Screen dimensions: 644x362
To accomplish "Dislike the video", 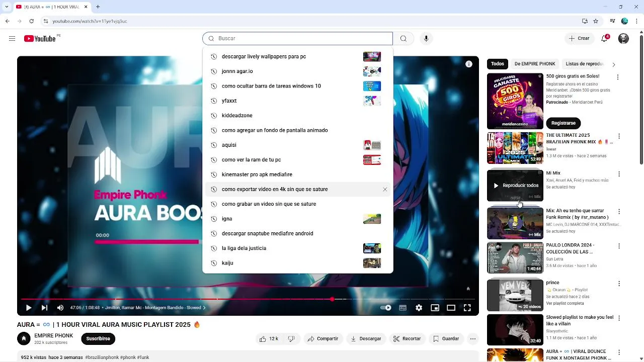I will pos(291,339).
